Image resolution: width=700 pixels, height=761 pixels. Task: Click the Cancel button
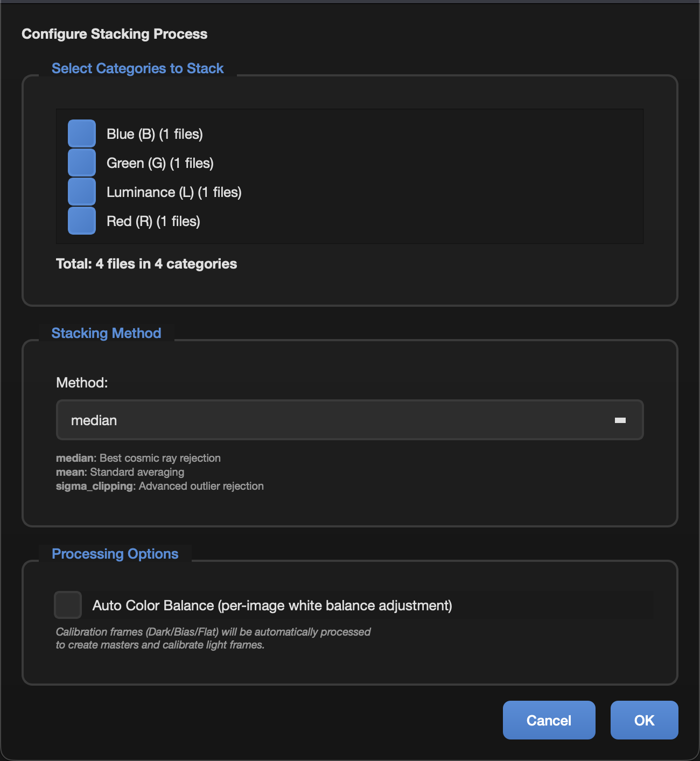pyautogui.click(x=549, y=720)
